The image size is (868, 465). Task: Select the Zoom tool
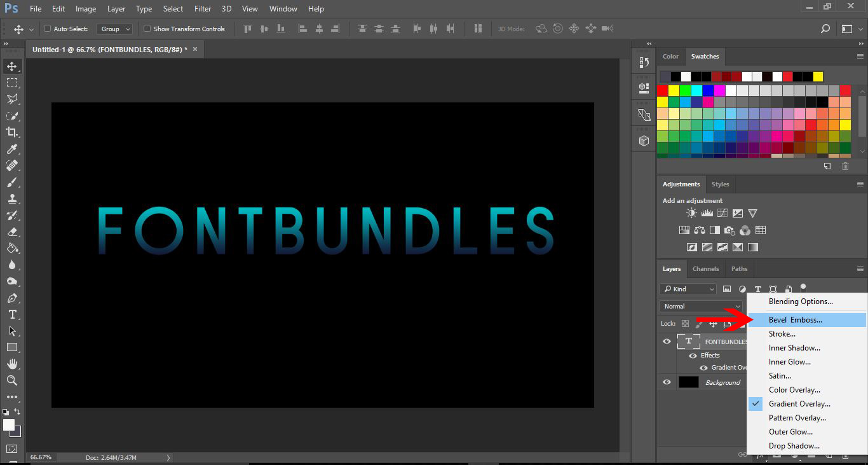pos(11,380)
